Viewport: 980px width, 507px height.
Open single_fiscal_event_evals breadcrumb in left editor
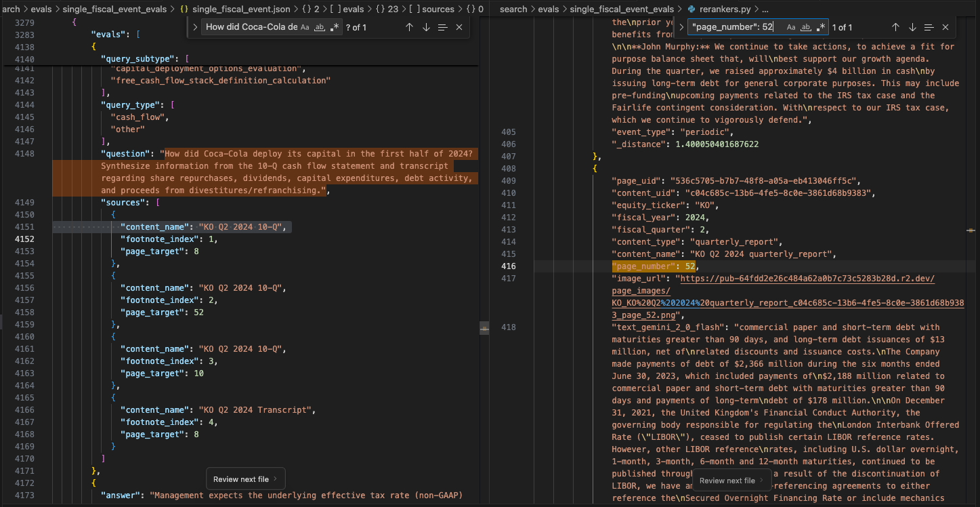tap(114, 9)
